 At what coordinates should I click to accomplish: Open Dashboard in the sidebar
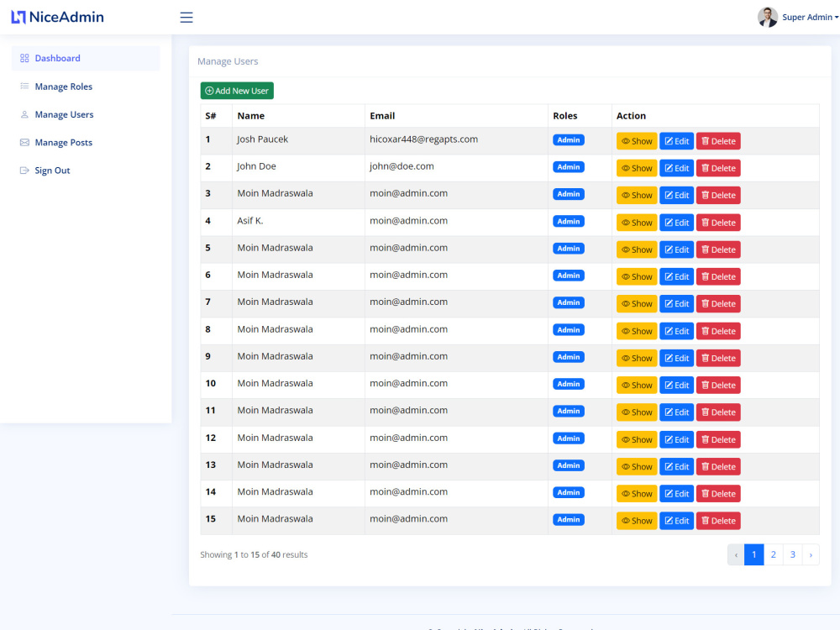click(86, 58)
